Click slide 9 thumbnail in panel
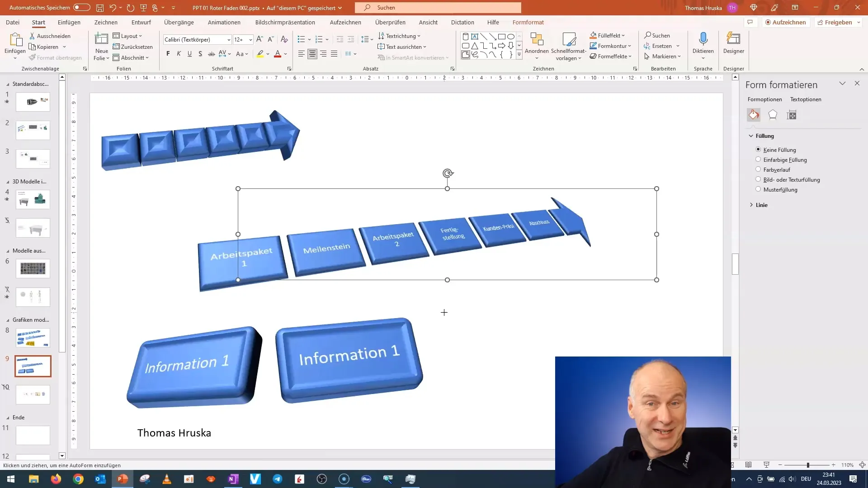Viewport: 868px width, 488px height. (x=33, y=366)
